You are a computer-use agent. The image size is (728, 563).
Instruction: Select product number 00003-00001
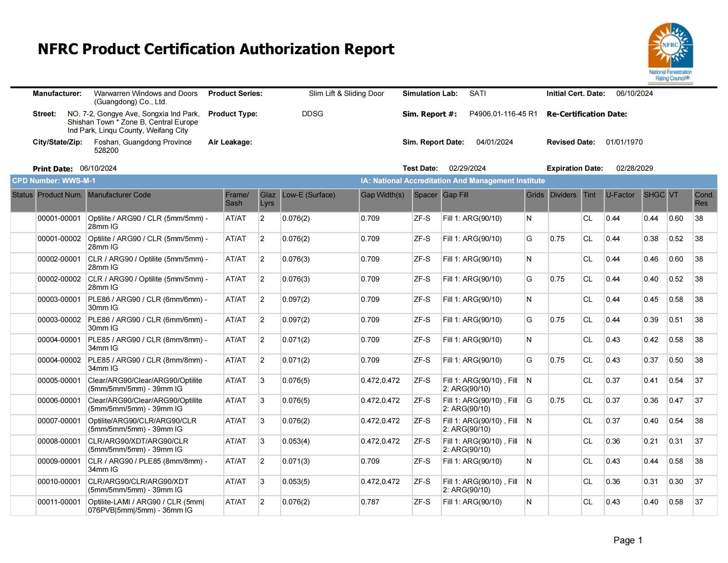pyautogui.click(x=59, y=299)
